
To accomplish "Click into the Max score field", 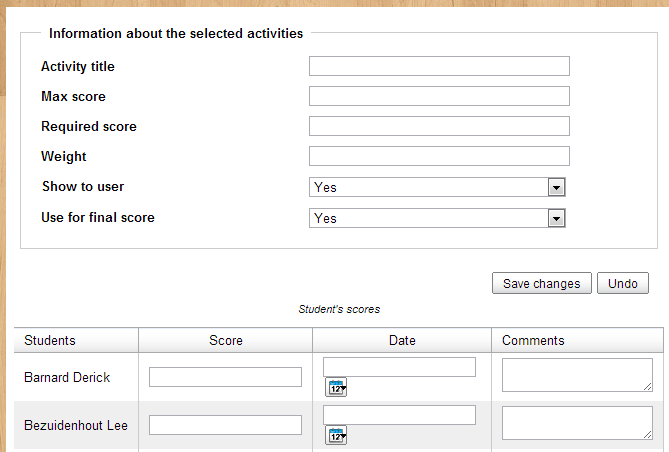I will point(439,96).
